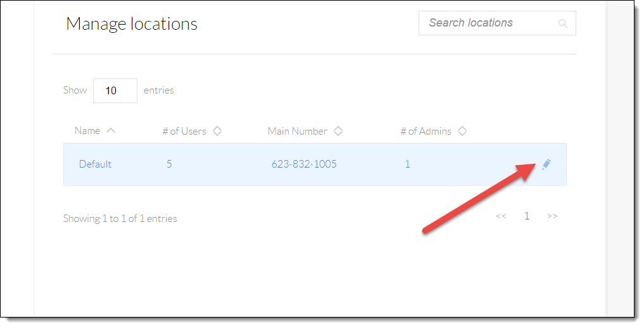Click the user count 5 in Default row
Screen dimensions: 644x327
point(169,164)
